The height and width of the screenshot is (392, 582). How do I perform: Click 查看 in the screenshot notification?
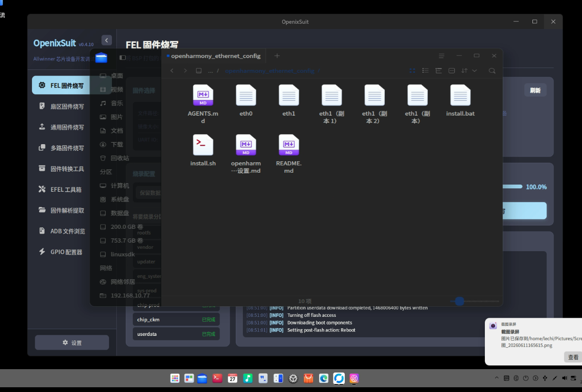coord(573,357)
